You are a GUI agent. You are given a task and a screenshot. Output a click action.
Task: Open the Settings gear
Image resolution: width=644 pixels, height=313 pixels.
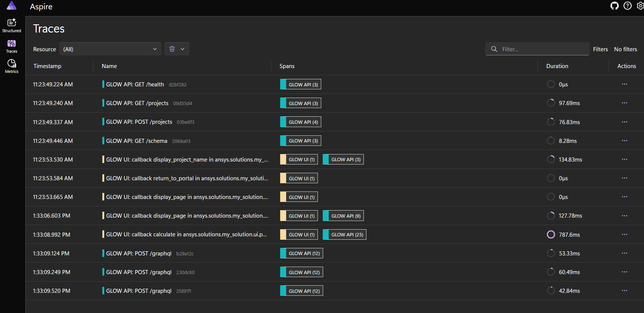click(x=640, y=6)
